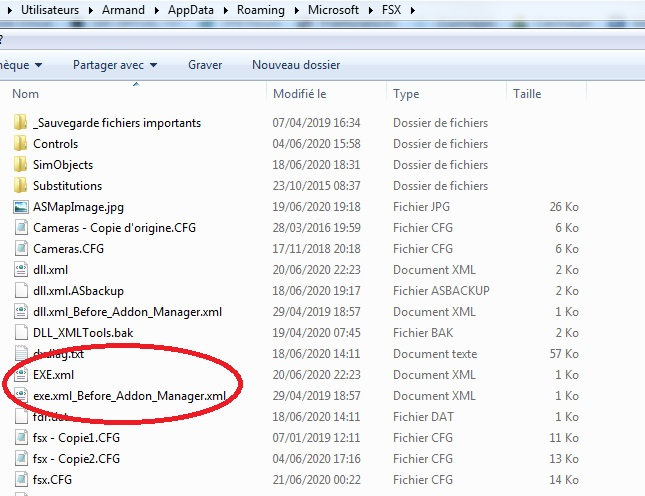This screenshot has width=645, height=496.
Task: Select the fsx.CFG file icon
Action: click(21, 479)
